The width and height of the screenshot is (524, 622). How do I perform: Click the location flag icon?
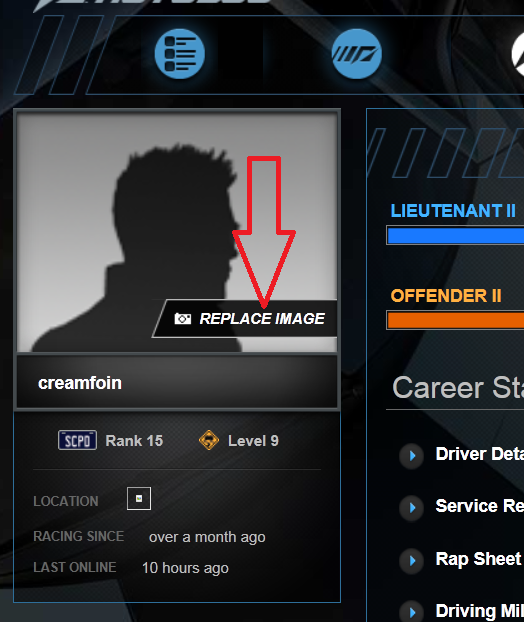(139, 499)
